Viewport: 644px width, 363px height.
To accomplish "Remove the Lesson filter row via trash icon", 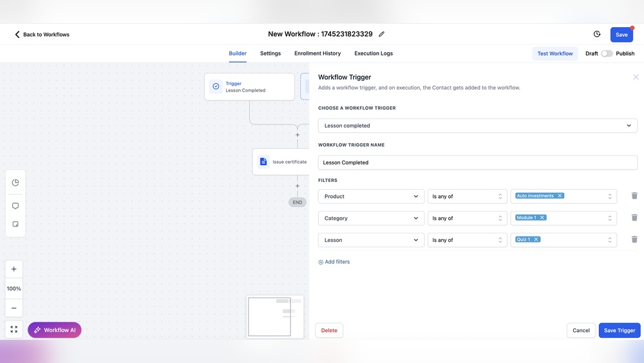I will tap(634, 240).
